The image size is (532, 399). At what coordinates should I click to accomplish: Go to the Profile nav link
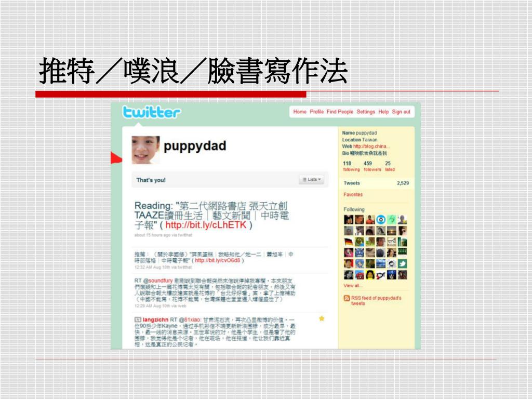pos(316,112)
